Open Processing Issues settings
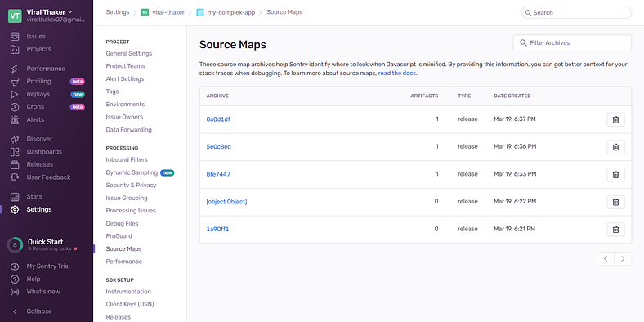Image resolution: width=644 pixels, height=322 pixels. pyautogui.click(x=131, y=211)
